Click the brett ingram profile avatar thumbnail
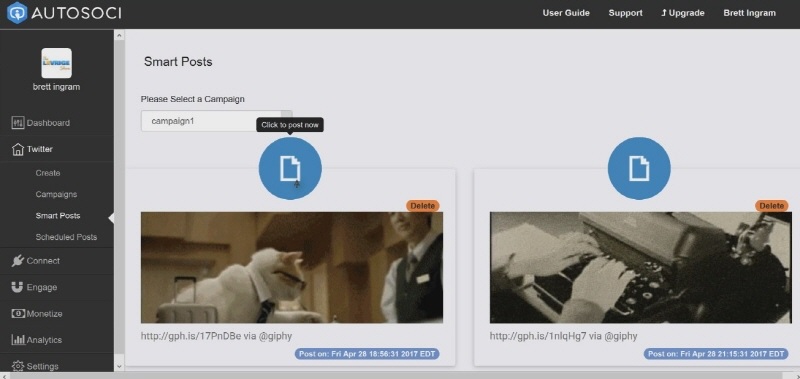The image size is (800, 379). click(x=56, y=63)
